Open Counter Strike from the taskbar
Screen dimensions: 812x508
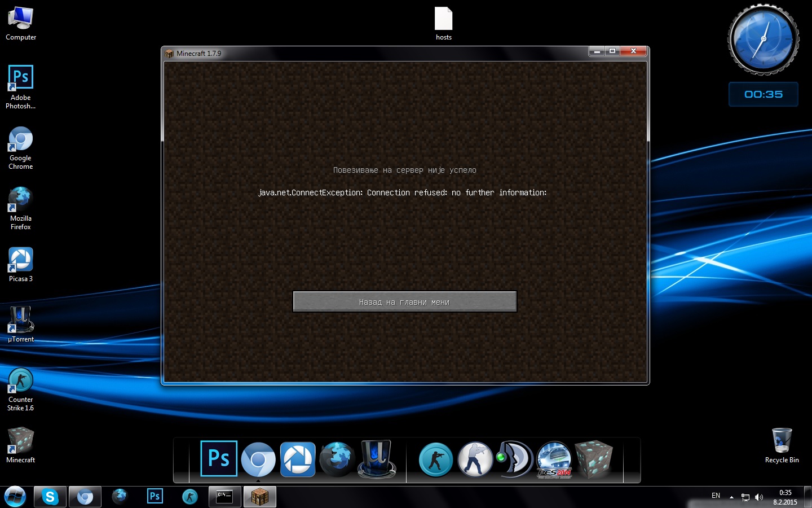point(190,497)
